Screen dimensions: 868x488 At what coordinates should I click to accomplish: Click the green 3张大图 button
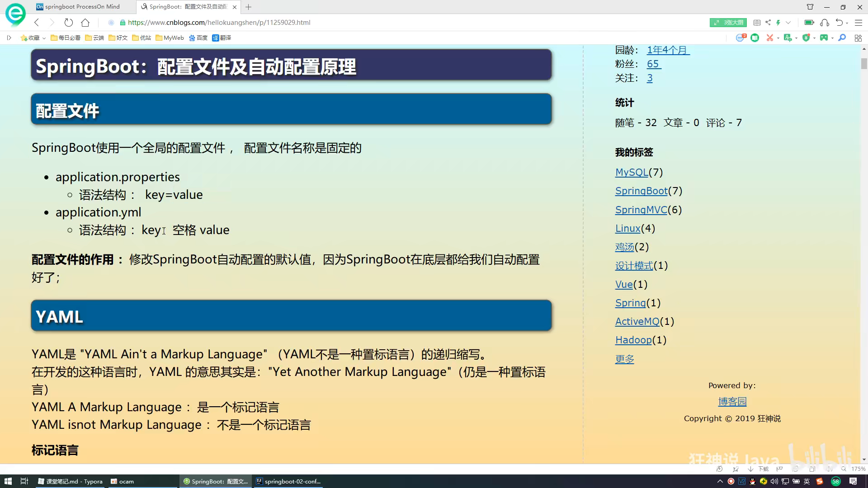(727, 23)
